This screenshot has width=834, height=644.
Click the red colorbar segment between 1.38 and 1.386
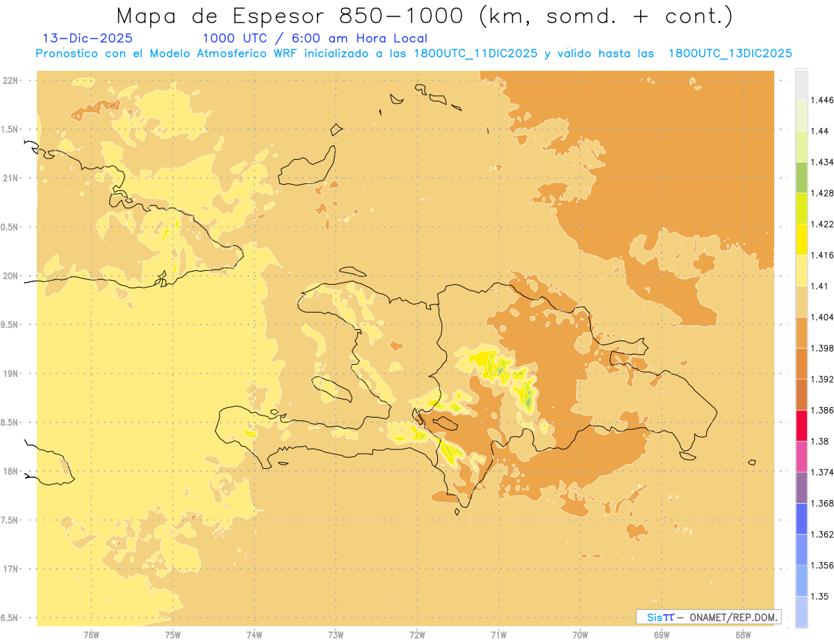click(801, 426)
